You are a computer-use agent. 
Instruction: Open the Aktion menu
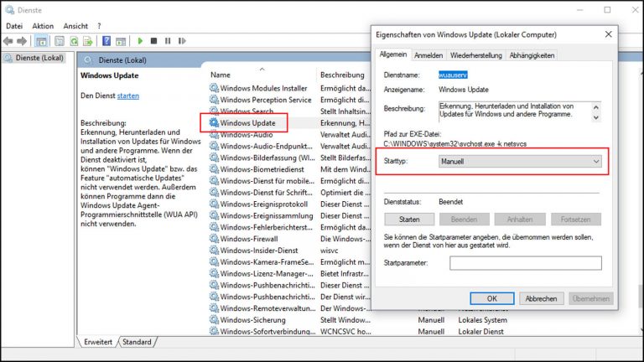[x=43, y=26]
